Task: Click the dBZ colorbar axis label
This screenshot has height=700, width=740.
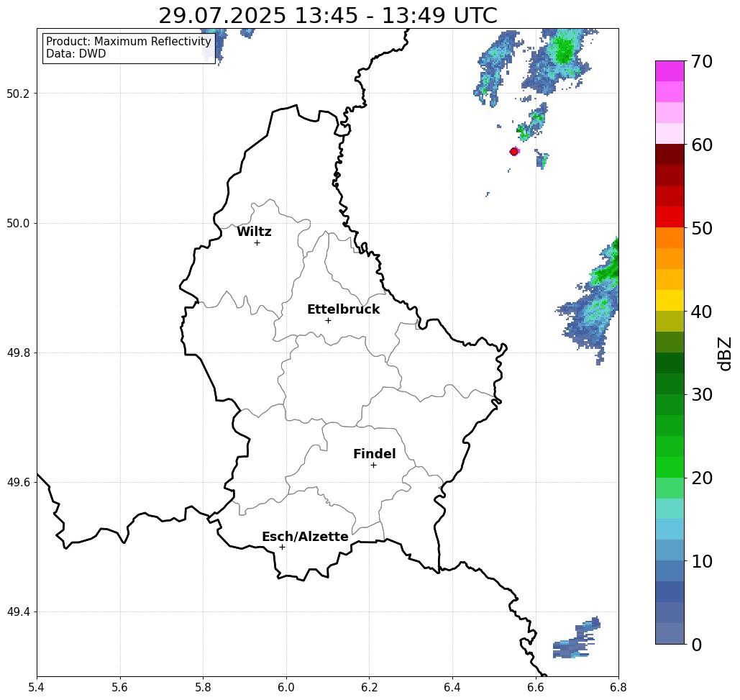Action: tap(724, 353)
